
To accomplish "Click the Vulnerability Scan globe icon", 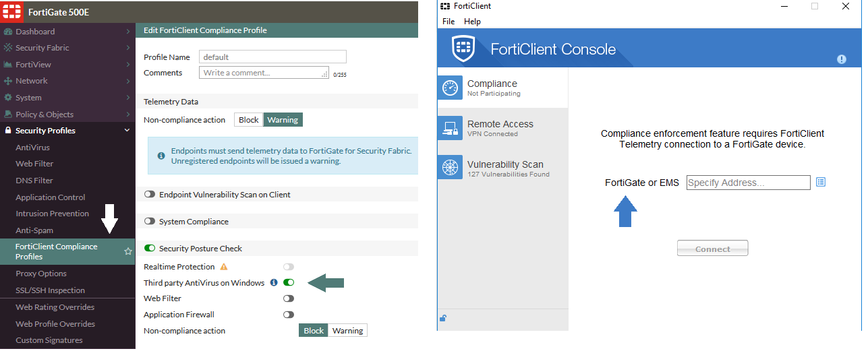I will click(x=450, y=168).
